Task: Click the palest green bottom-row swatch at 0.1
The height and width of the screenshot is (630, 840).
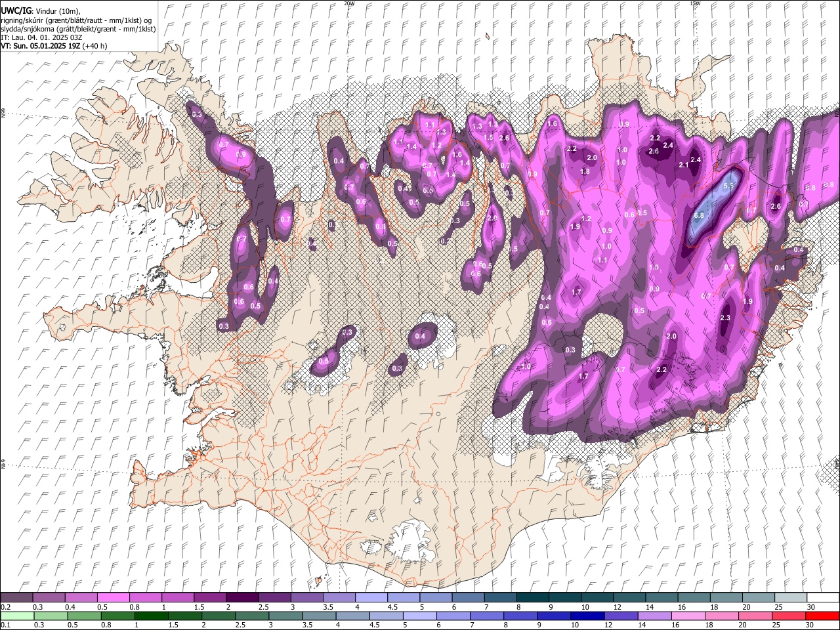Action: [16, 616]
